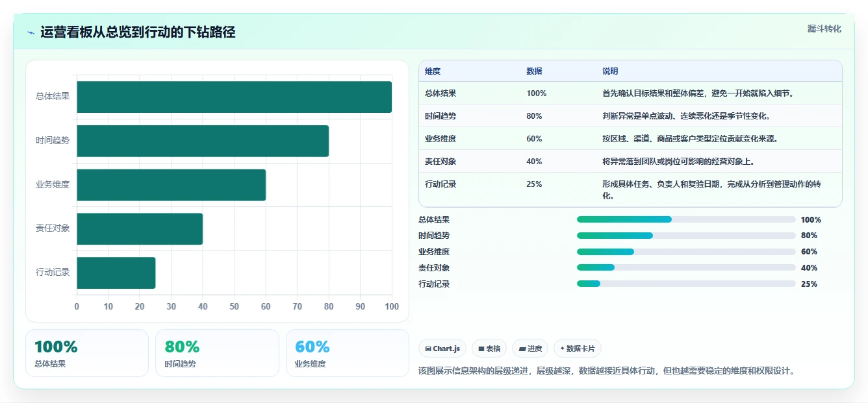Image resolution: width=868 pixels, height=403 pixels.
Task: Select the Chart.js chip
Action: click(x=442, y=348)
